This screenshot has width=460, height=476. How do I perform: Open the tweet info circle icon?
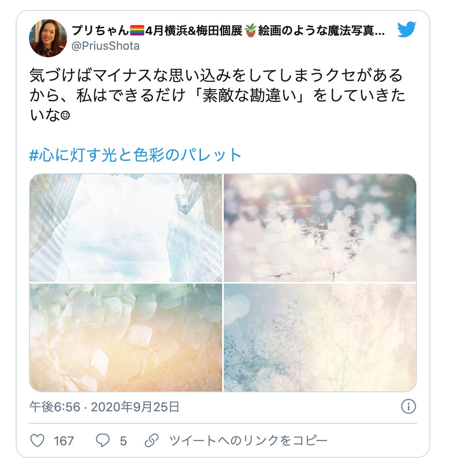coord(409,406)
